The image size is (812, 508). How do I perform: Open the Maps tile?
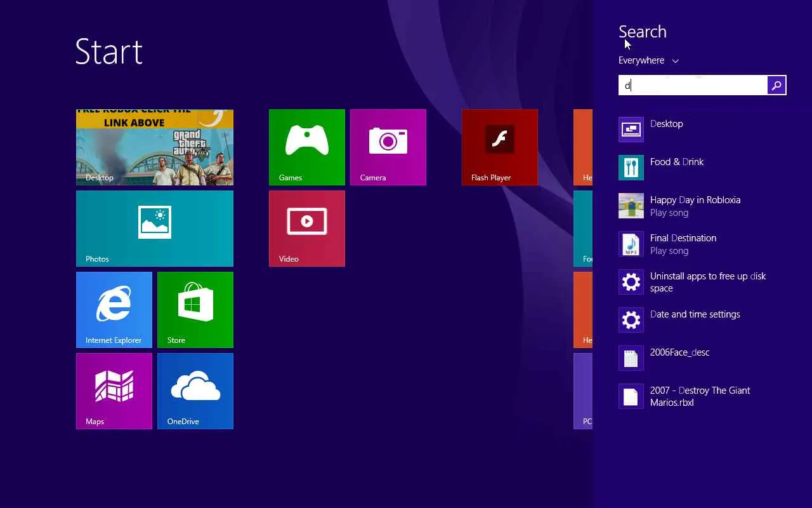point(114,391)
